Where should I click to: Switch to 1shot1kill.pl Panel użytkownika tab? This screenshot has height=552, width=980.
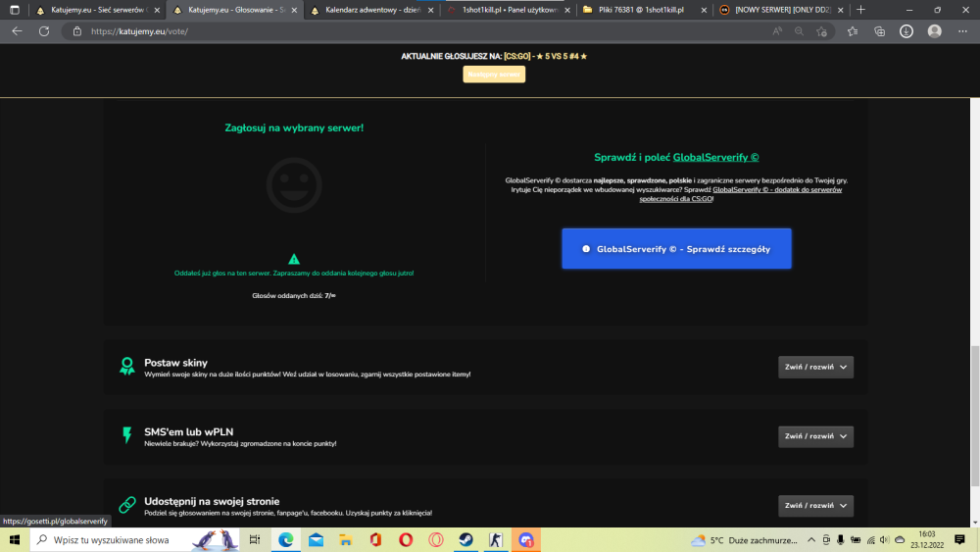point(510,10)
